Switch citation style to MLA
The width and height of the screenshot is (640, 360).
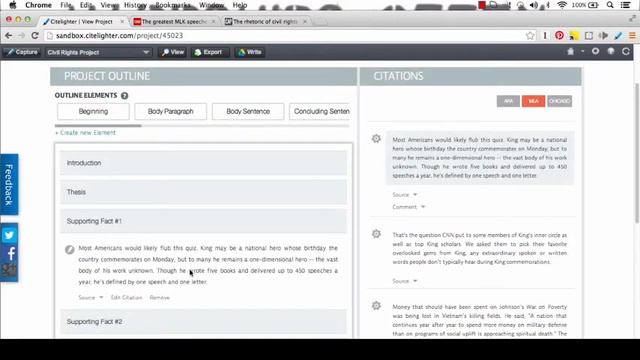coord(533,101)
